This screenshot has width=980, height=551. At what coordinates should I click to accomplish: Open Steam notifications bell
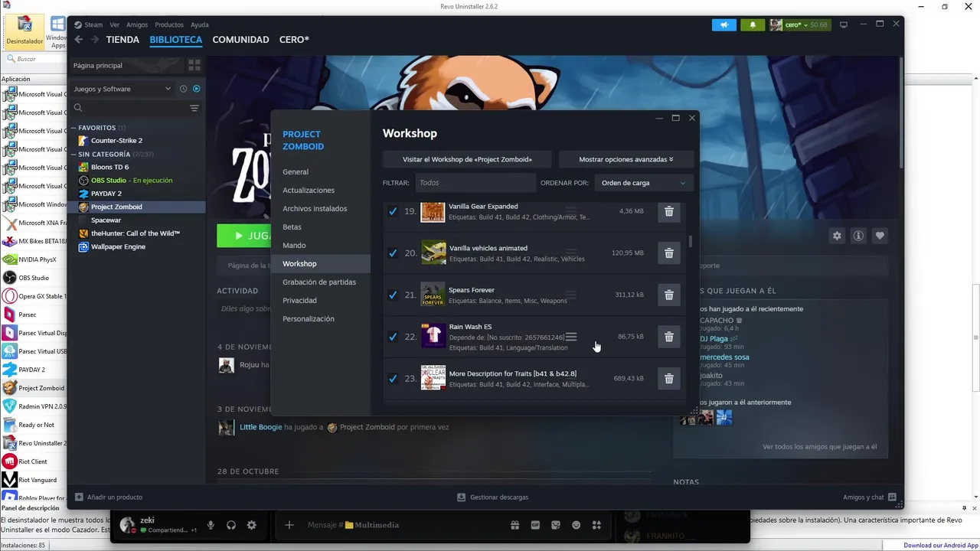tap(753, 24)
